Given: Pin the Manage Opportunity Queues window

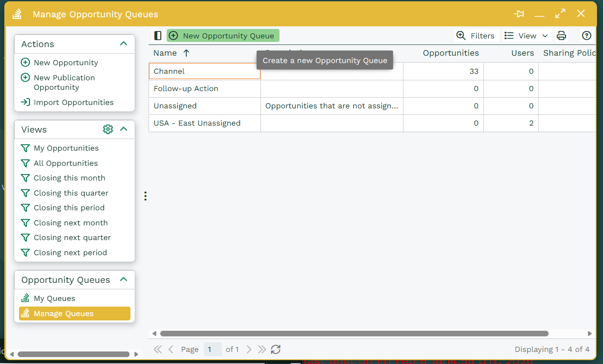Looking at the screenshot, I should tap(519, 14).
